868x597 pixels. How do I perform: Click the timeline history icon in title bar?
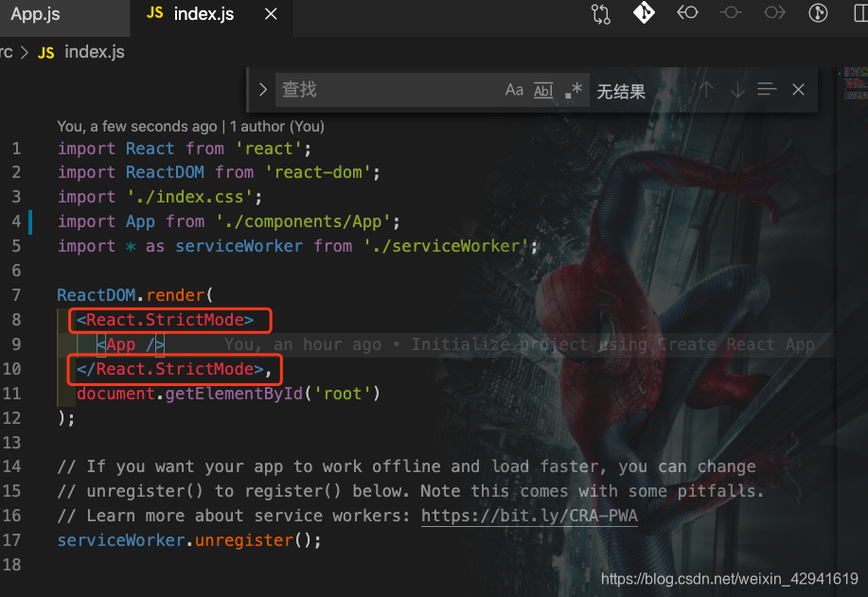coord(816,13)
